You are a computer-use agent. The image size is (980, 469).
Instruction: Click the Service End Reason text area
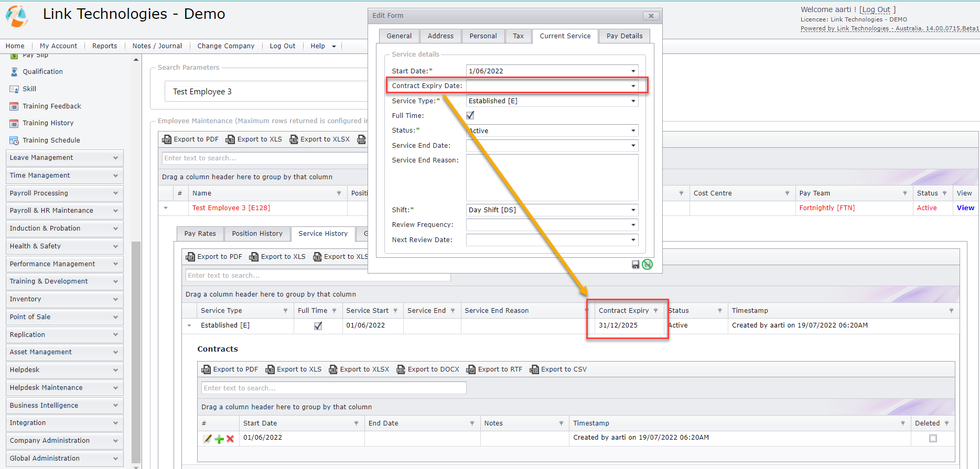tap(552, 178)
